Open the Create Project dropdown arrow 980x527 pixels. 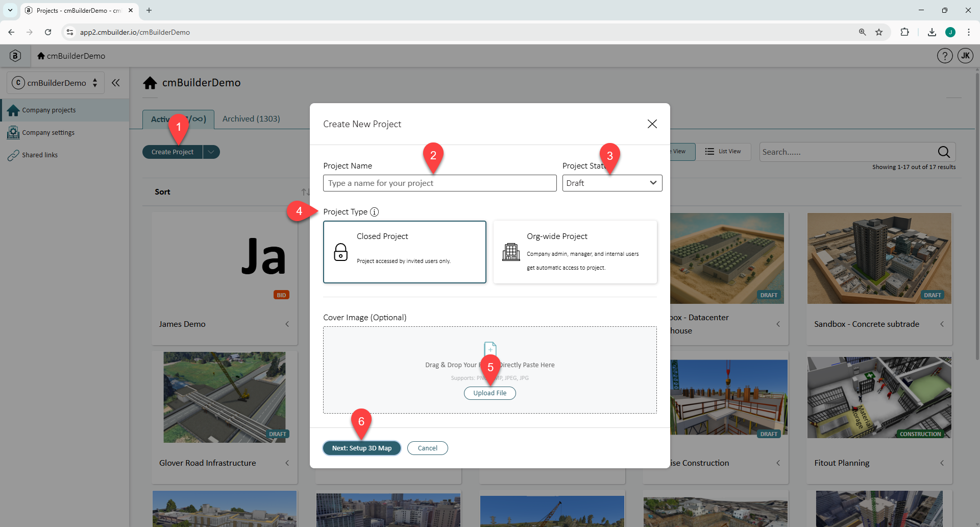click(211, 152)
